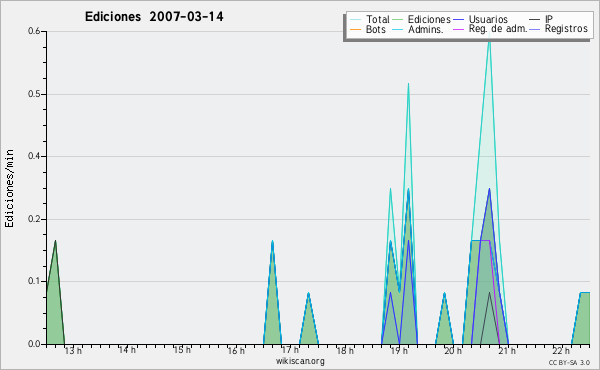Click the IP legend dark line
Screen dimensions: 600x370
click(x=535, y=20)
